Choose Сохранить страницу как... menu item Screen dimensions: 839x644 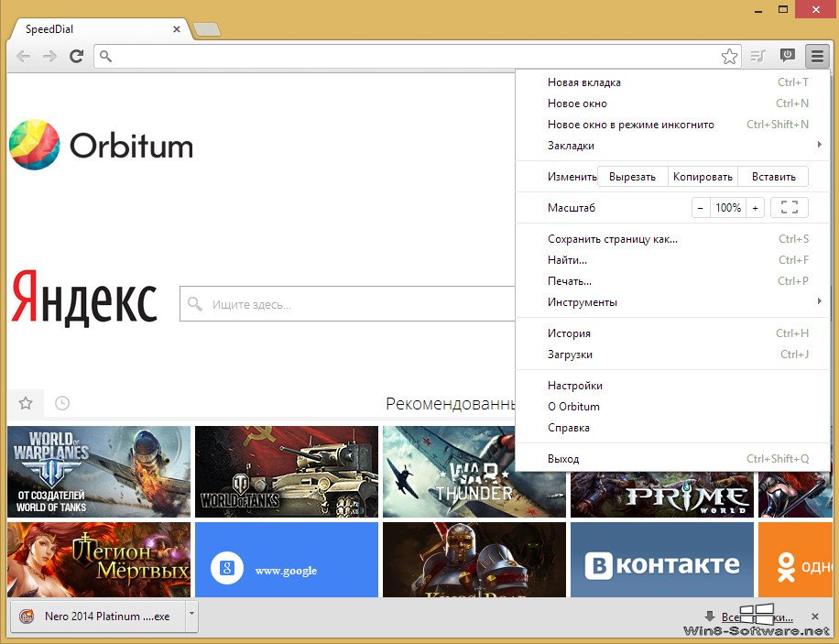(672, 239)
